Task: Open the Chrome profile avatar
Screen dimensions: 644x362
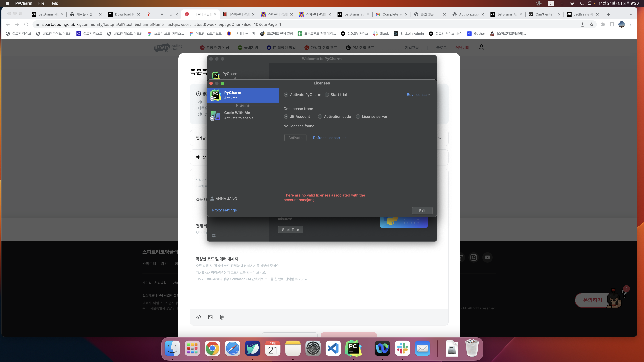Action: click(x=621, y=24)
